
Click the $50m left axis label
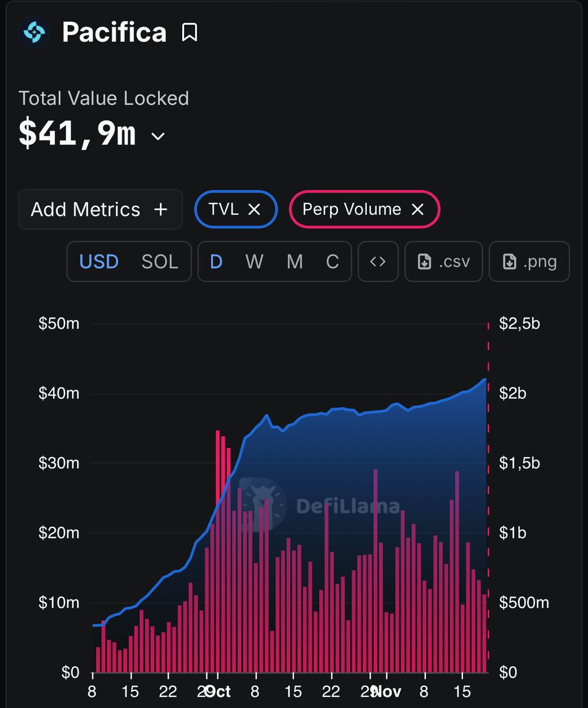[x=59, y=324]
